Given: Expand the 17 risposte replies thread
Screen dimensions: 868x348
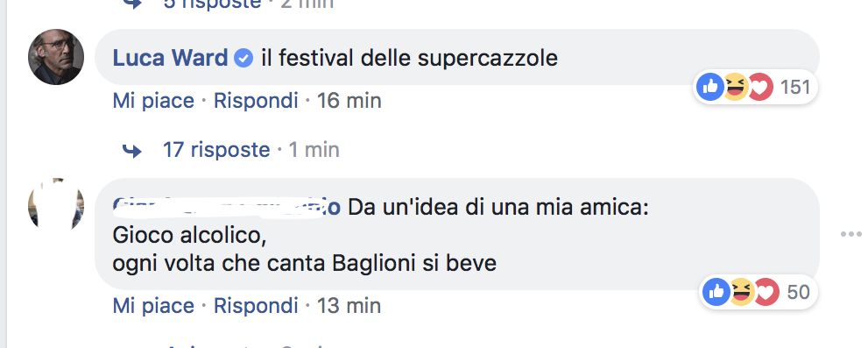Looking at the screenshot, I should pyautogui.click(x=215, y=150).
